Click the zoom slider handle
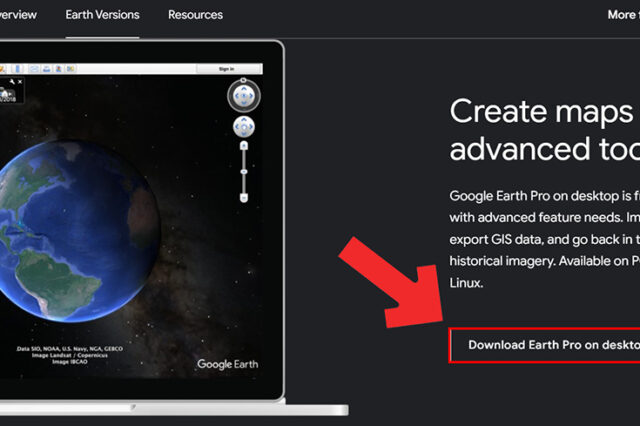 tap(244, 172)
